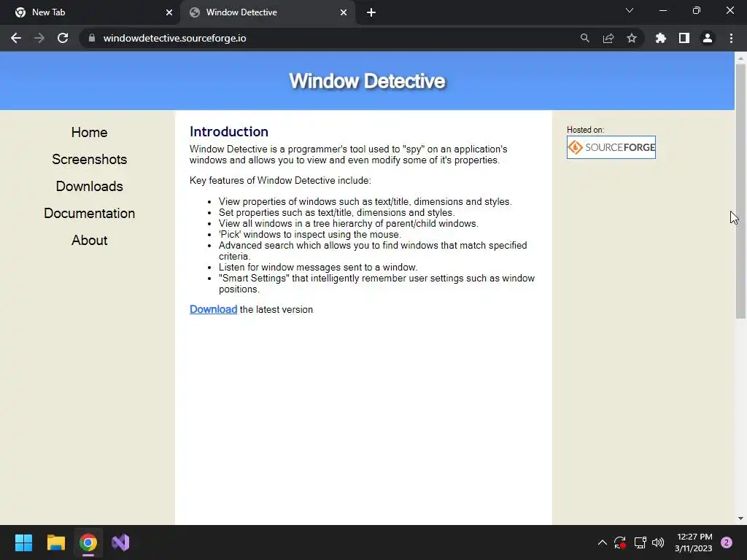This screenshot has height=560, width=747.
Task: Open the zoom magnifier icon in address bar
Action: [x=584, y=38]
